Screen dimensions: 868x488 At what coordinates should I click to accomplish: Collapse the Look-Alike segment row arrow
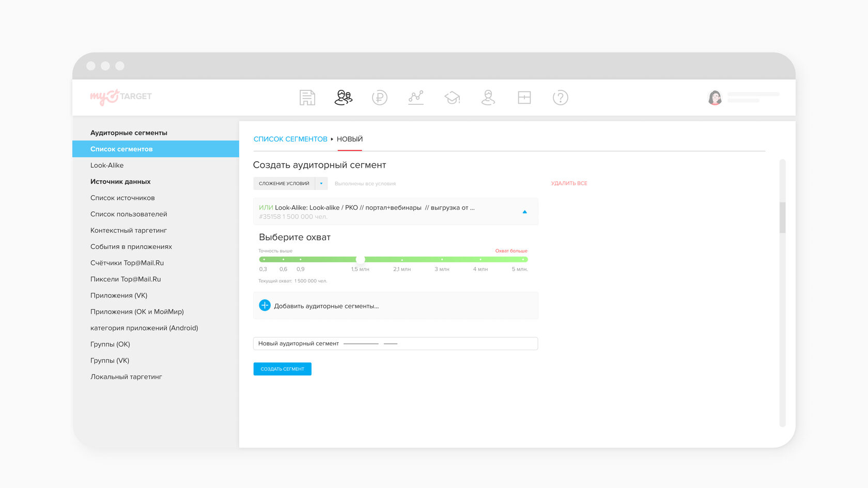pos(524,212)
